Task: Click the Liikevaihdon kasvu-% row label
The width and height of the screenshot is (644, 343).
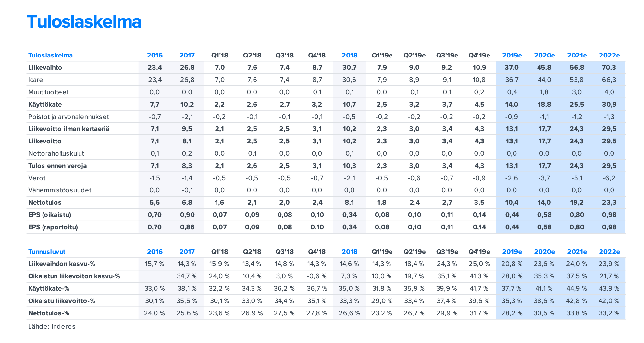Action: point(62,264)
